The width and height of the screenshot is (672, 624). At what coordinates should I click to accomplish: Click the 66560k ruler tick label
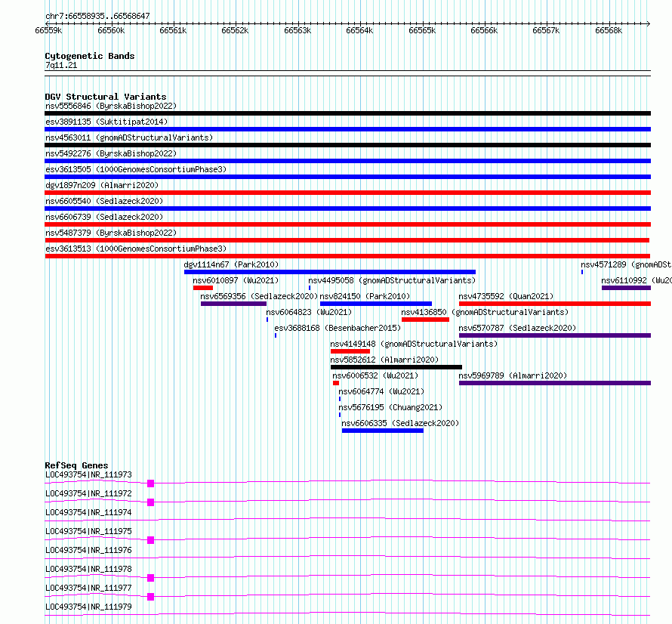[x=111, y=30]
